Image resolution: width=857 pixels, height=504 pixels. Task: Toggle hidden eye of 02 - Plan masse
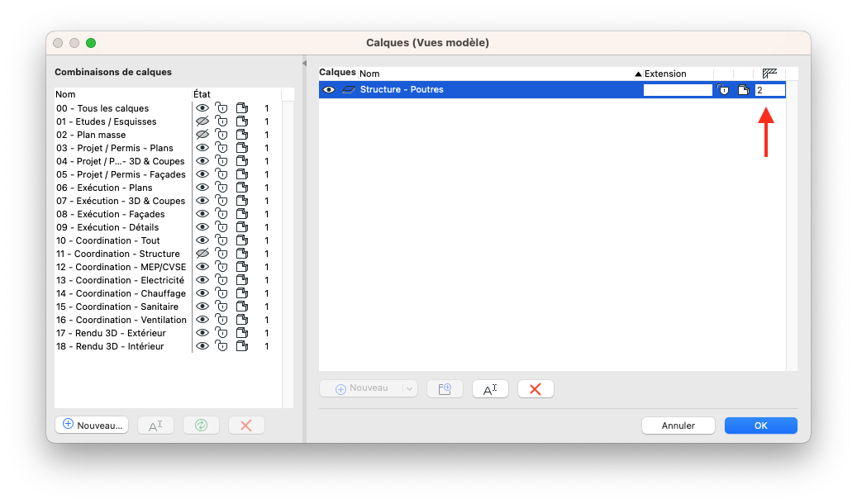coord(202,135)
